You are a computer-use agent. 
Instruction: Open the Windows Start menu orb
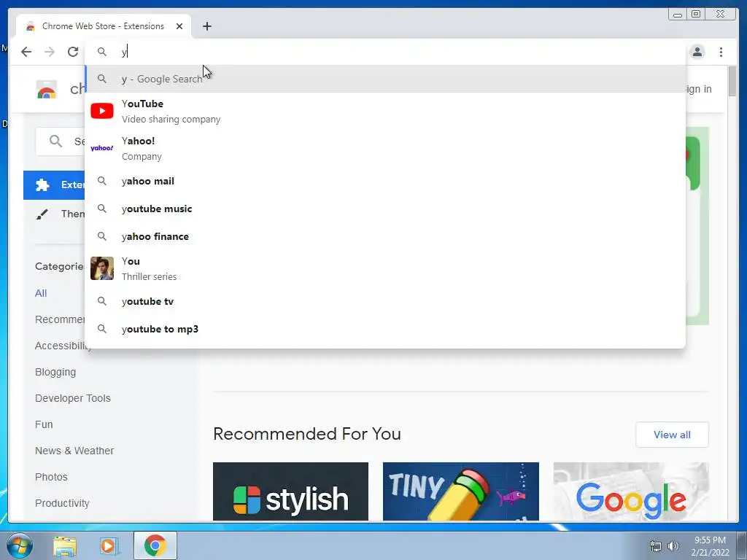pos(20,545)
